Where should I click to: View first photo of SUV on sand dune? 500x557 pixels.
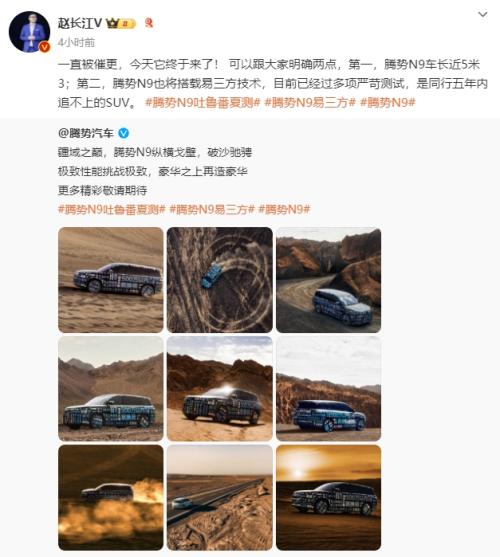[111, 280]
